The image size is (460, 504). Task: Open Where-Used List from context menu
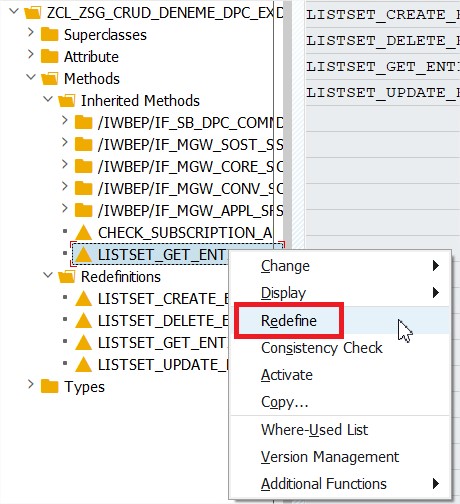(314, 430)
